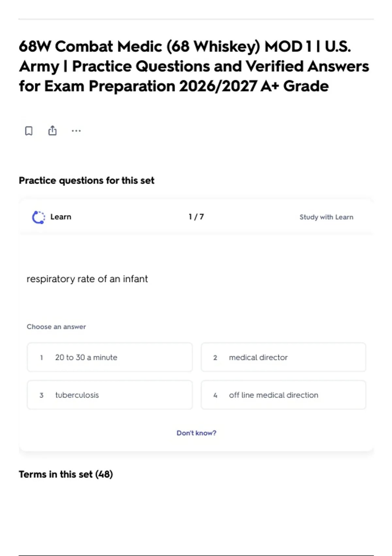Choose the 'medical director' answer option
Screen dimensions: 392x556
click(284, 357)
